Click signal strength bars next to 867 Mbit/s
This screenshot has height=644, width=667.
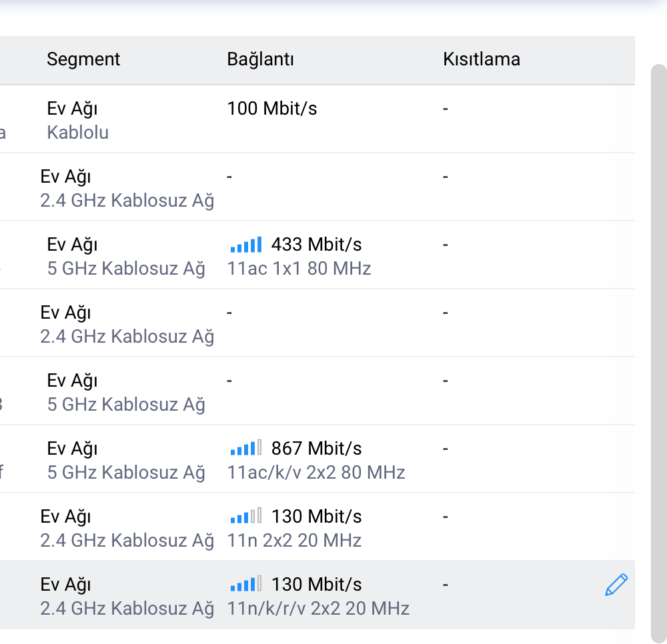(x=246, y=449)
